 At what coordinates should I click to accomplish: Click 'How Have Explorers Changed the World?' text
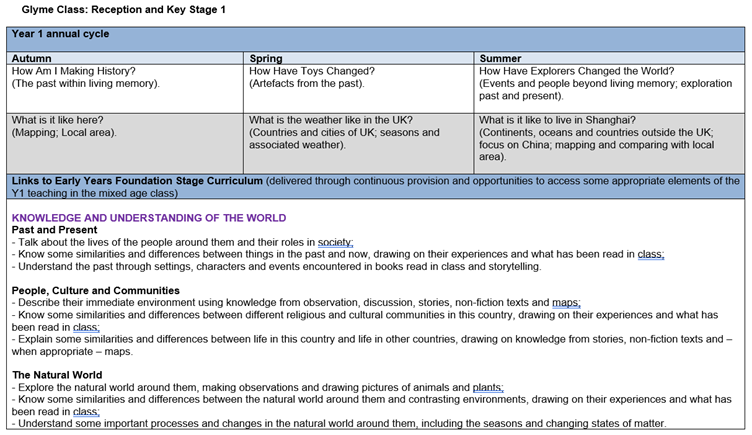[576, 71]
